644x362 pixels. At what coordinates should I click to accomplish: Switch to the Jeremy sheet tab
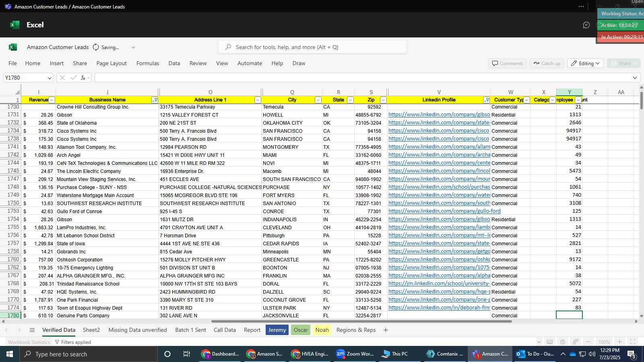click(x=277, y=330)
